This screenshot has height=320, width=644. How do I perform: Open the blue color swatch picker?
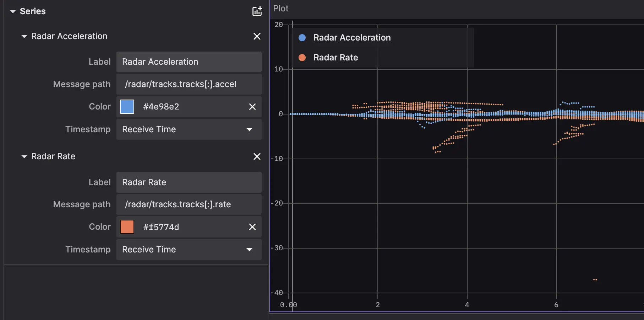[127, 107]
